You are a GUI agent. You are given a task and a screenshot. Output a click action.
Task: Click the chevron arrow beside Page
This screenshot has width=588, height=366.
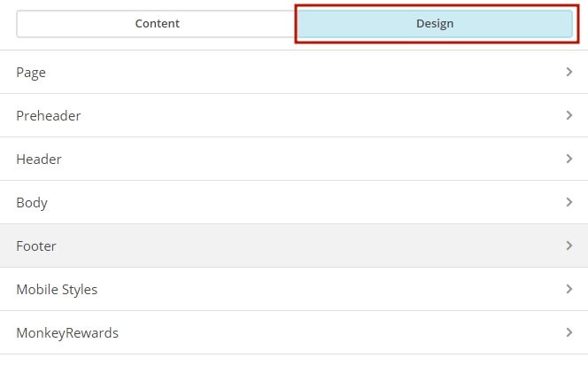coord(569,72)
